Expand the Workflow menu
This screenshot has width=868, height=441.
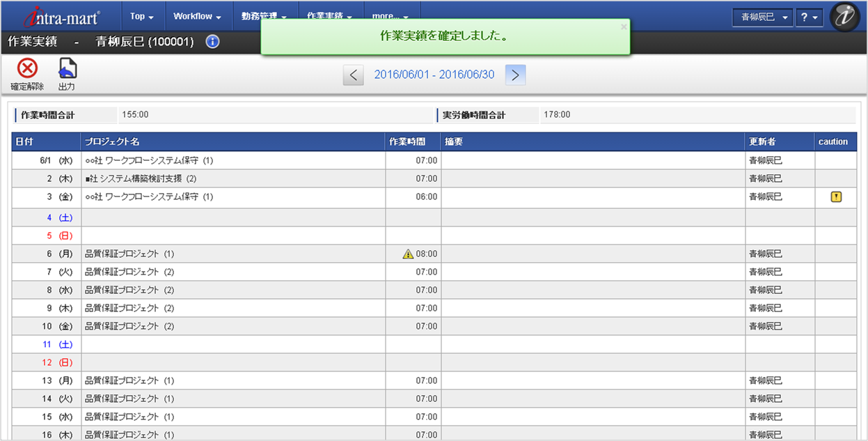(197, 16)
